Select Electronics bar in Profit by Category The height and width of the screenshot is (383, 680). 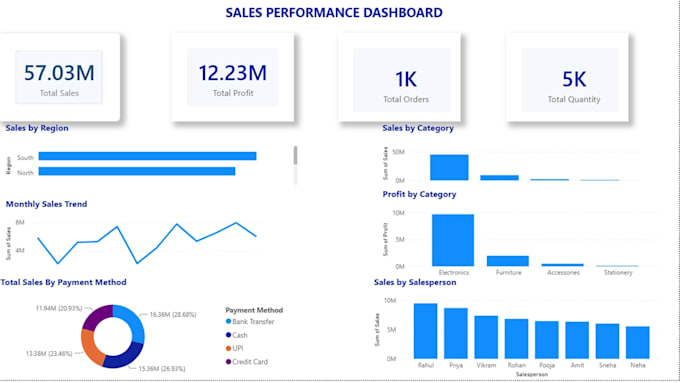tap(453, 240)
